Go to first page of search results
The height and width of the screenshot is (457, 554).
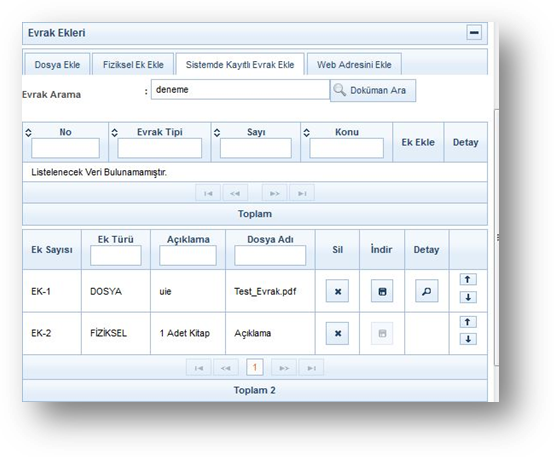208,193
